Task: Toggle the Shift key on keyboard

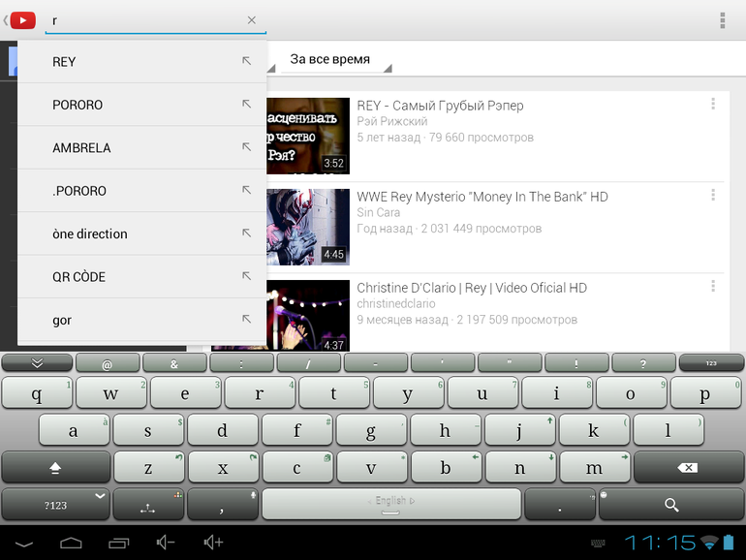Action: [x=55, y=468]
